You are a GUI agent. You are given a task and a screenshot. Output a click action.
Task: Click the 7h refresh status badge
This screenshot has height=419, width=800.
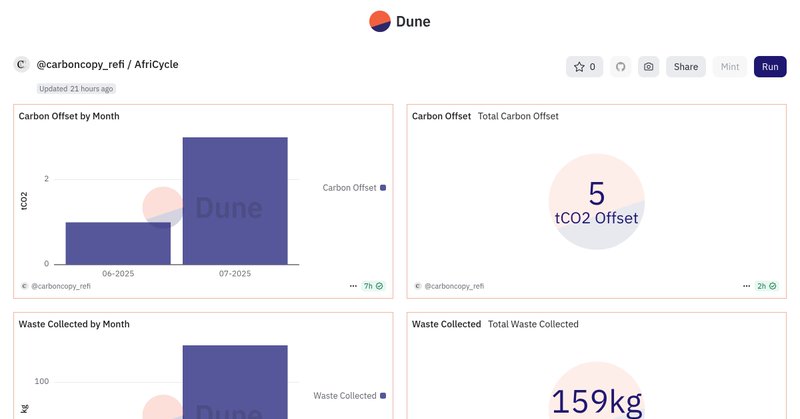(373, 286)
